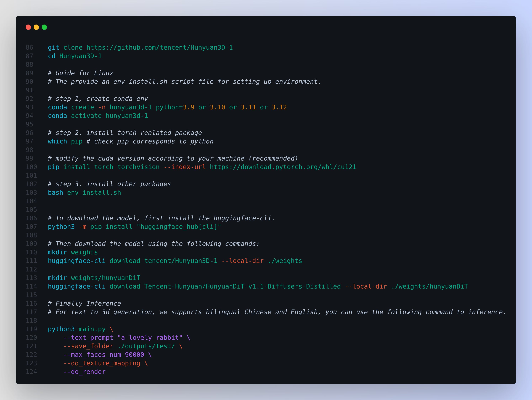Viewport: 532px width, 400px height.
Task: Click the 'bash env_install.sh' line
Action: coord(84,193)
